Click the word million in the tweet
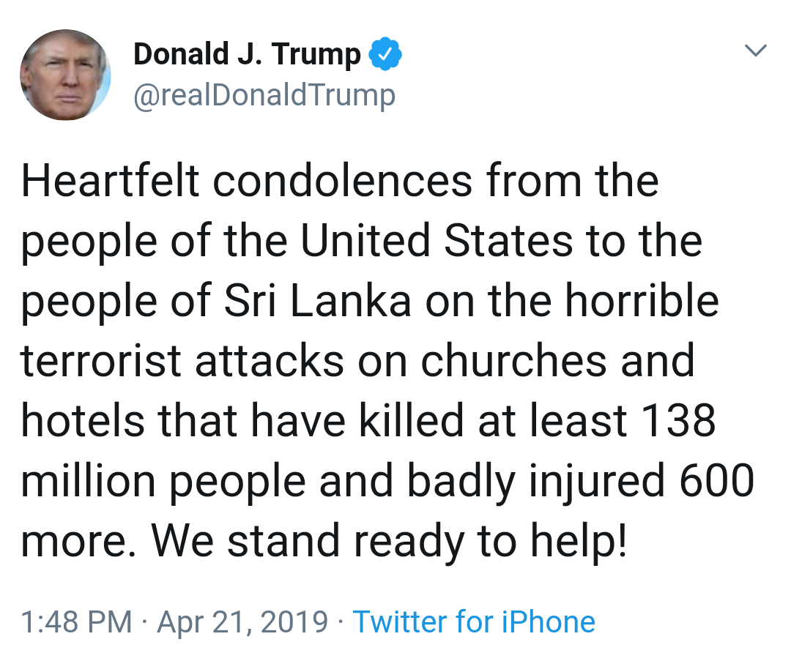Screen dimensions: 791x672 point(88,480)
